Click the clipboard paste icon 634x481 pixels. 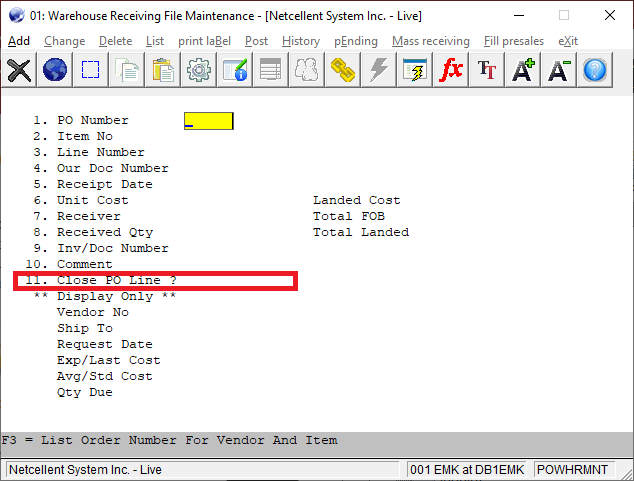[x=163, y=70]
